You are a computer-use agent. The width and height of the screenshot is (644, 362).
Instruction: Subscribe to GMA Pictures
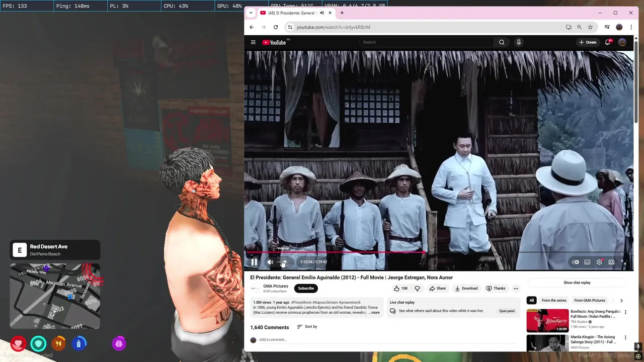tap(306, 289)
